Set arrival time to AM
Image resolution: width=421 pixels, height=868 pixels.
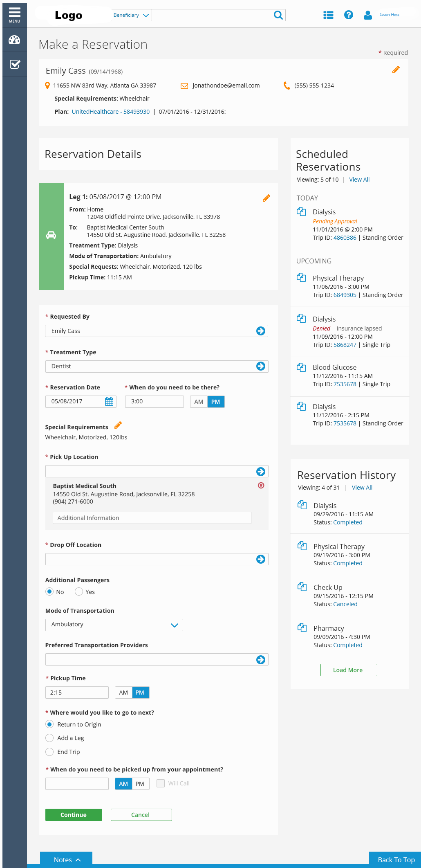199,402
